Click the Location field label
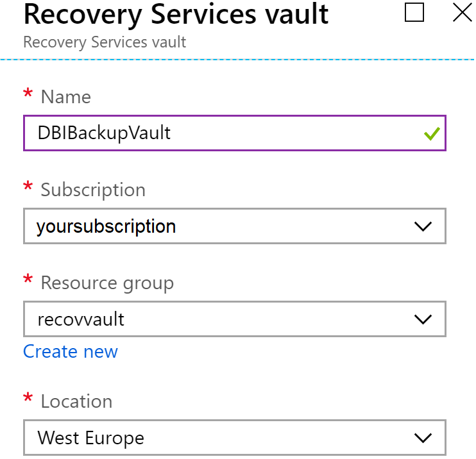This screenshot has width=476, height=459. click(76, 401)
